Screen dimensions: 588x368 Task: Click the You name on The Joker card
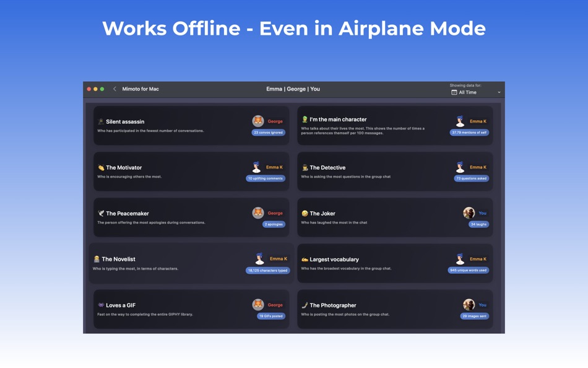(x=483, y=213)
